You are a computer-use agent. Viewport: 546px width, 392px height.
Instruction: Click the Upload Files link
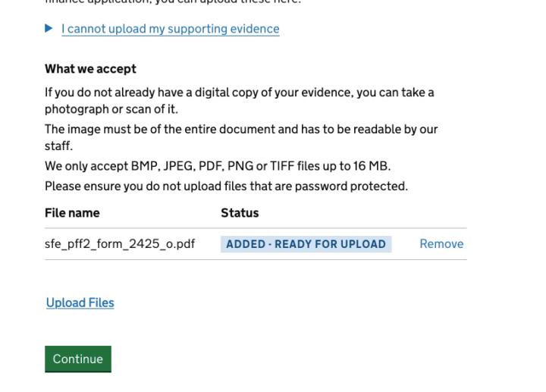pyautogui.click(x=80, y=303)
